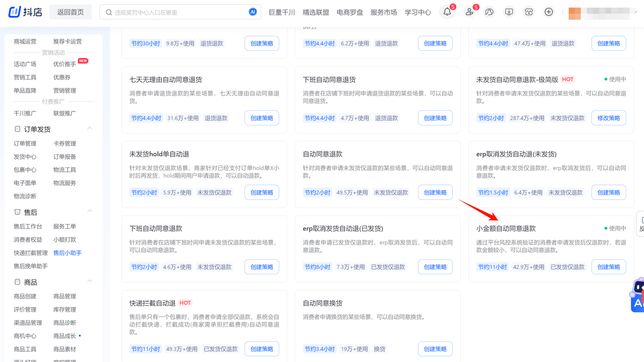
Task: Click the 快递拦截自动退 card title
Action: click(x=152, y=303)
